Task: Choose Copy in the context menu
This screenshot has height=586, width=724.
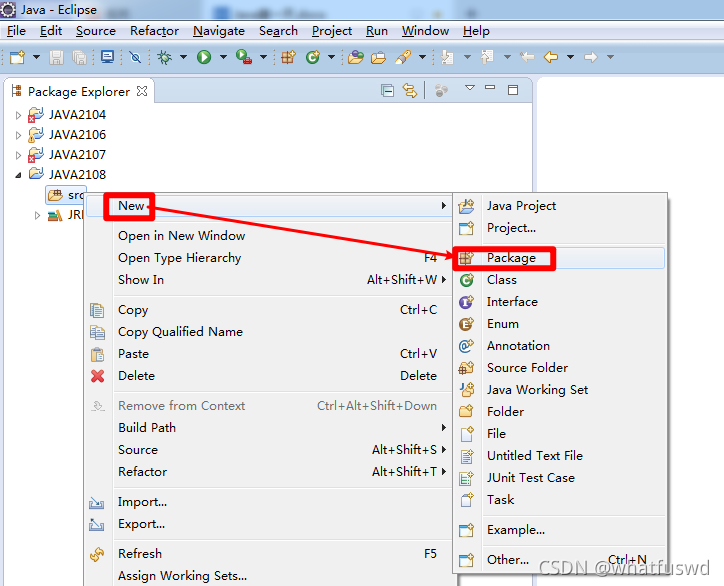Action: pos(268,309)
